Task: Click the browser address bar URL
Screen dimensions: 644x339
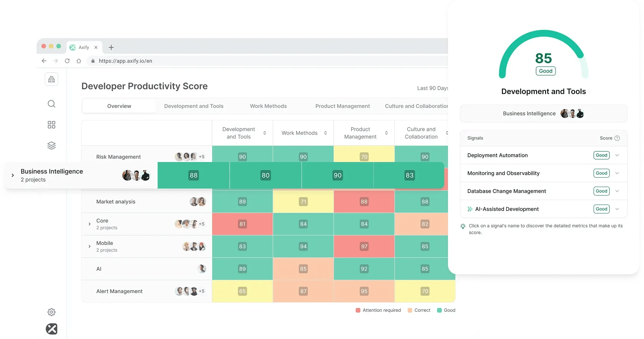Action: click(125, 60)
